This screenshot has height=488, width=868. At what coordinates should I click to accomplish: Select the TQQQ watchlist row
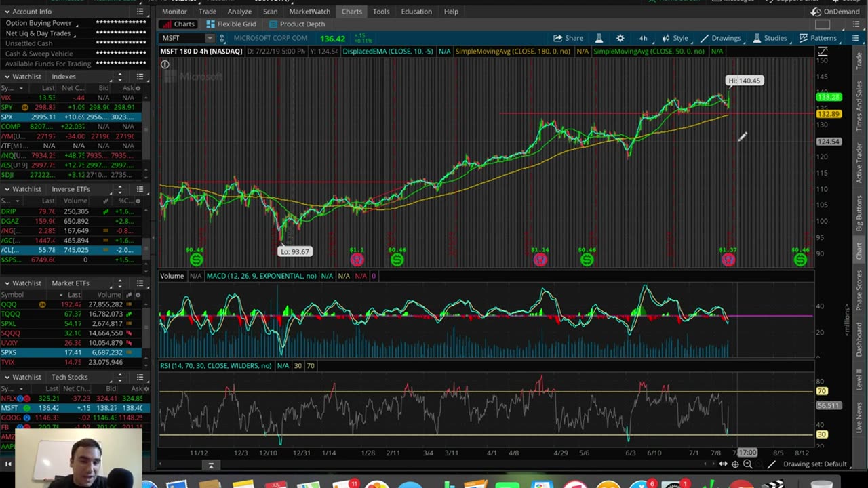71,314
